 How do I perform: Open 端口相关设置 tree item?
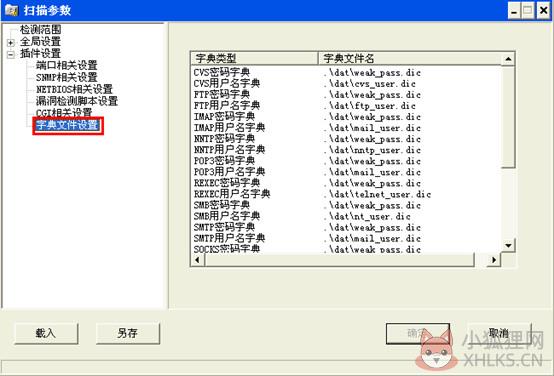(x=66, y=65)
